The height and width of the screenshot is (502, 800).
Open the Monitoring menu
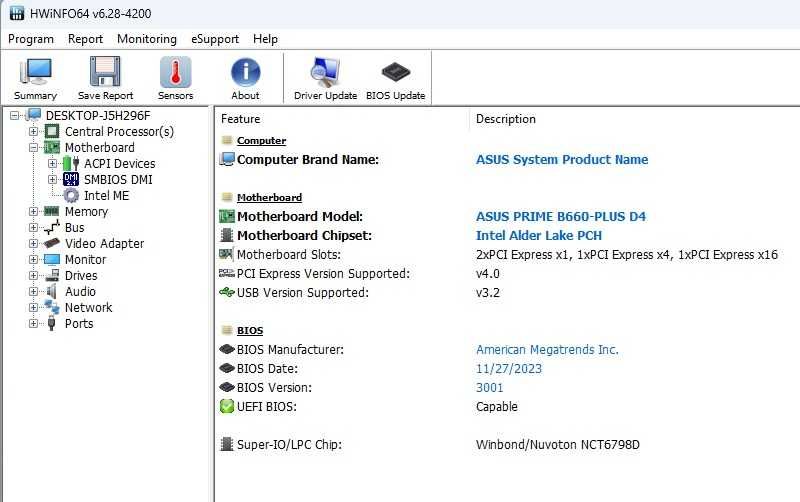click(147, 39)
